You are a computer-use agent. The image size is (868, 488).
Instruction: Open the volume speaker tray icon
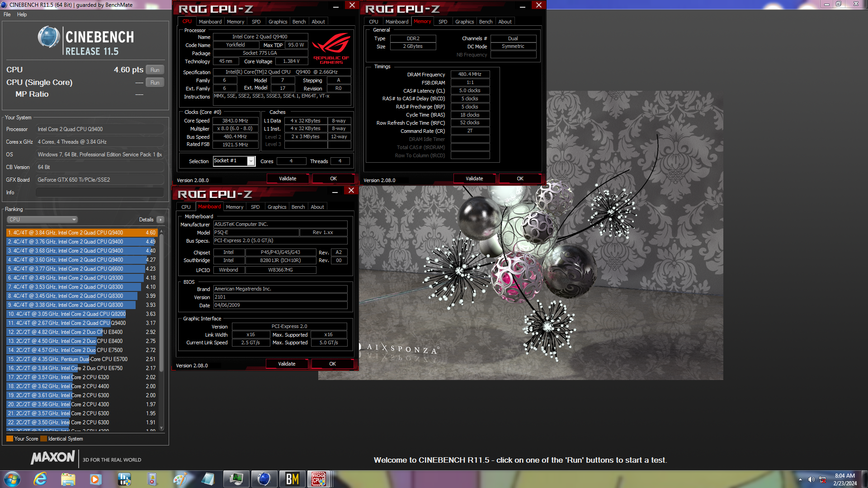(811, 479)
